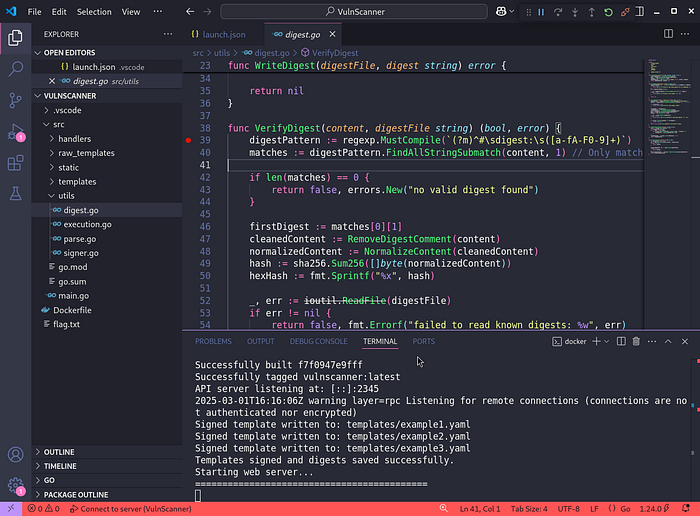Image resolution: width=700 pixels, height=516 pixels.
Task: Open the Accounts menu icon
Action: (x=15, y=454)
